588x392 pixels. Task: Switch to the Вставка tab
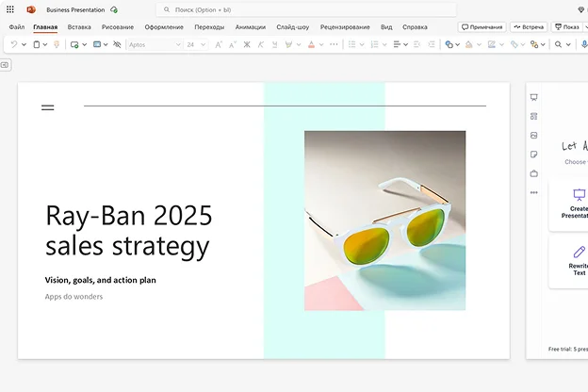click(79, 27)
